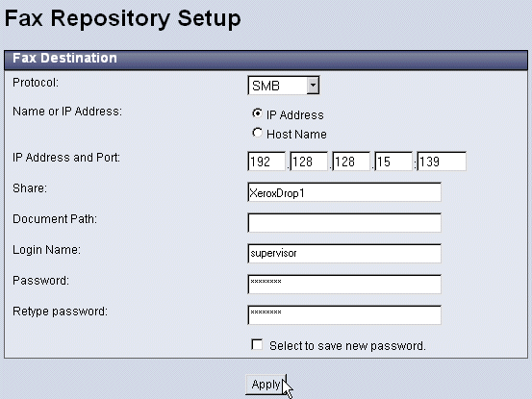The height and width of the screenshot is (399, 532).
Task: Click the Apply button
Action: pos(266,385)
